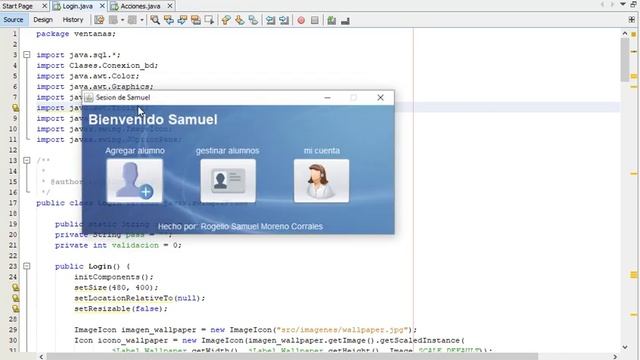Close the Start Page tab
Image resolution: width=640 pixels, height=360 pixels.
[x=44, y=6]
